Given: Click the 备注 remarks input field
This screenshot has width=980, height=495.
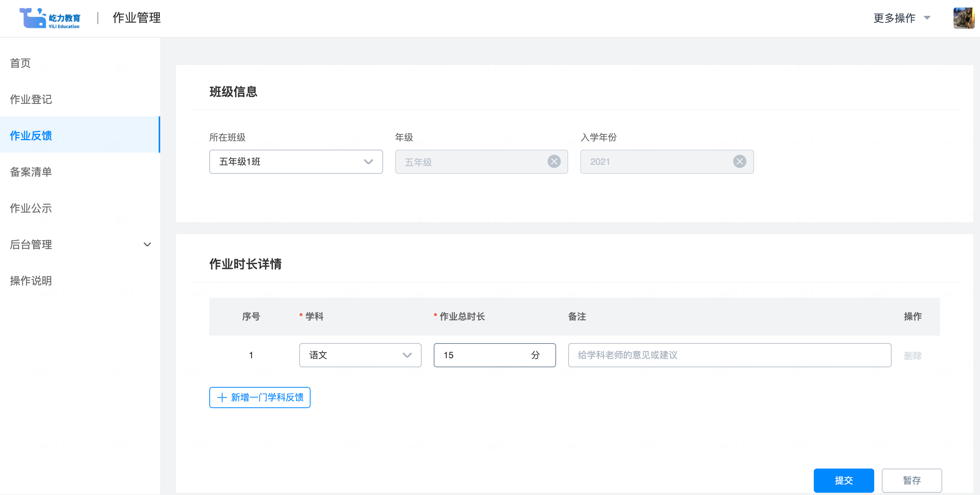Looking at the screenshot, I should [729, 355].
